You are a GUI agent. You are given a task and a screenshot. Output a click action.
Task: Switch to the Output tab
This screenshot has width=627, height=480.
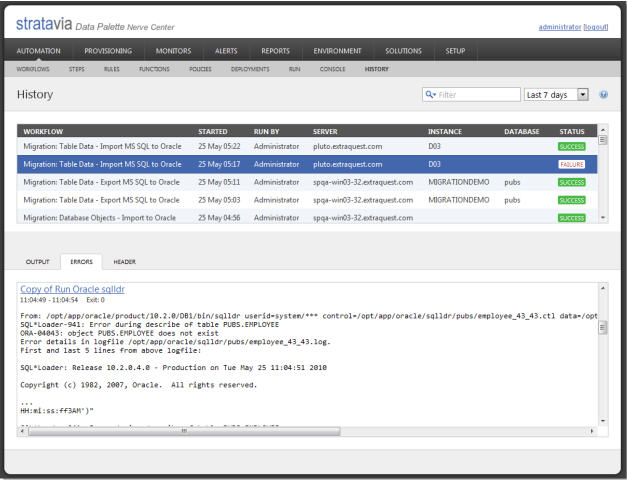37,261
